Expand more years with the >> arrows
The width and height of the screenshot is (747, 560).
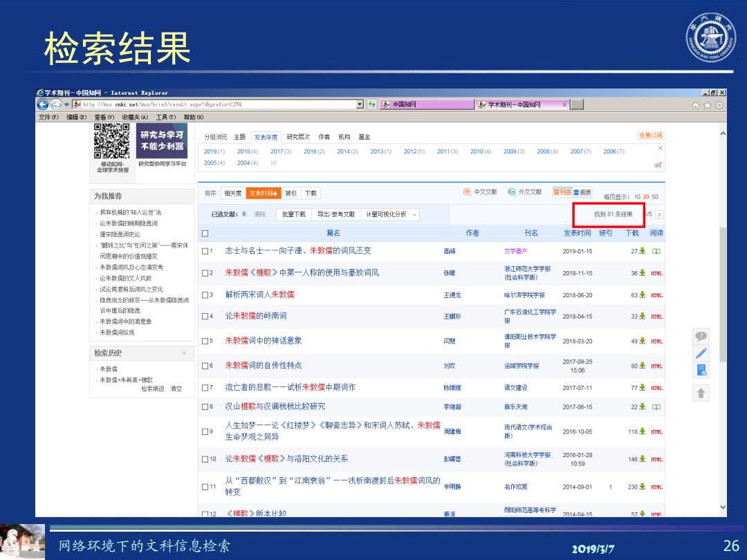click(273, 163)
